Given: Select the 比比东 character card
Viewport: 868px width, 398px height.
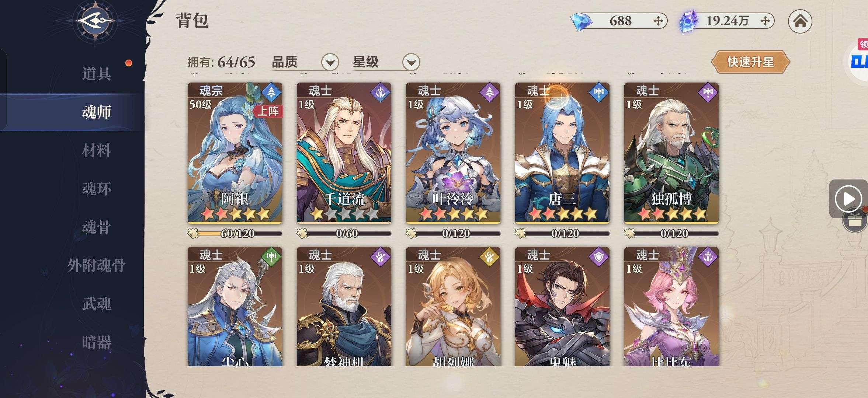Looking at the screenshot, I should [x=671, y=306].
